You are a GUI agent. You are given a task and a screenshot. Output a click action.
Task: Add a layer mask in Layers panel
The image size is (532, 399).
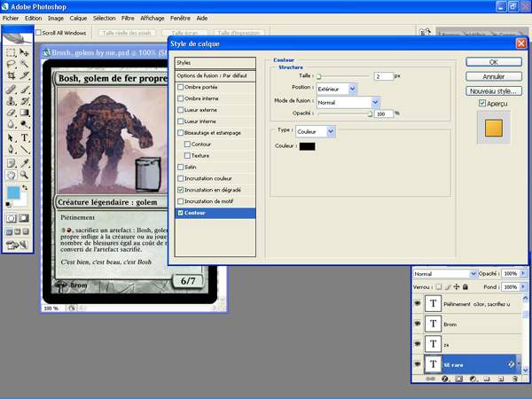458,379
